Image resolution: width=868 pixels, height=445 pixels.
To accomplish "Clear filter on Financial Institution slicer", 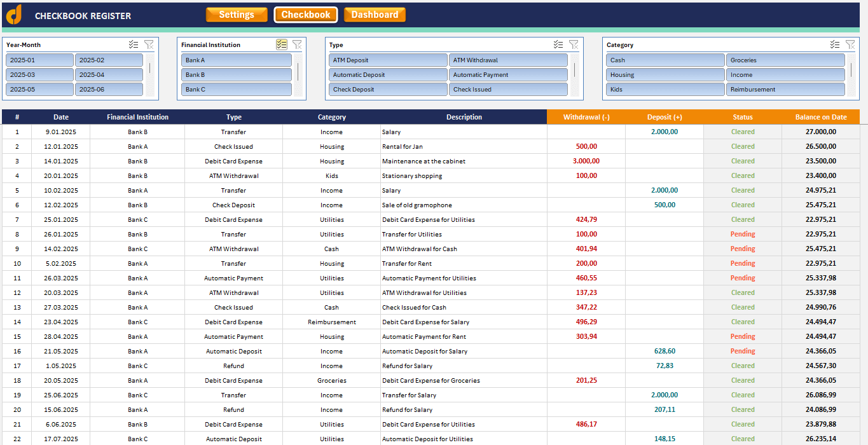I will click(297, 44).
